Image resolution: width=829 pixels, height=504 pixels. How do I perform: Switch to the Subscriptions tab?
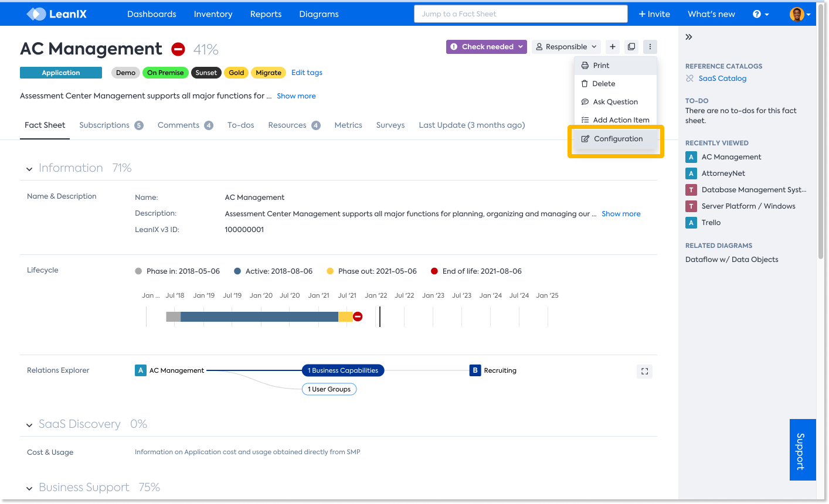(111, 125)
